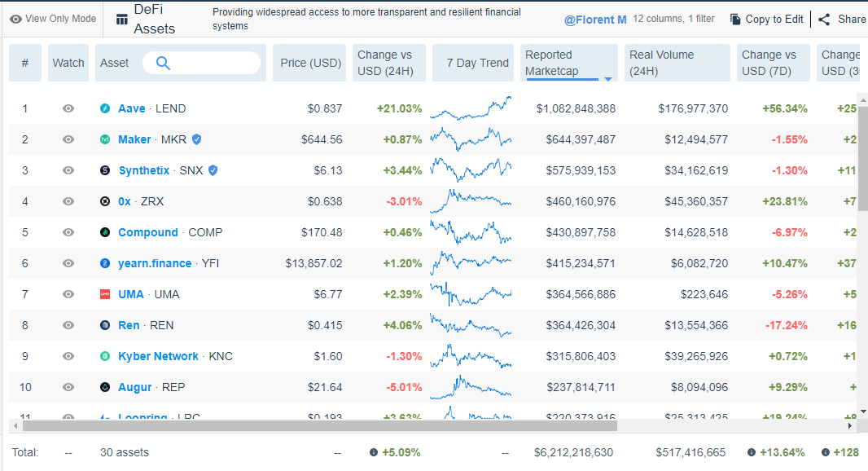Image resolution: width=868 pixels, height=471 pixels.
Task: Click the magnifier icon in Asset search
Action: [163, 63]
